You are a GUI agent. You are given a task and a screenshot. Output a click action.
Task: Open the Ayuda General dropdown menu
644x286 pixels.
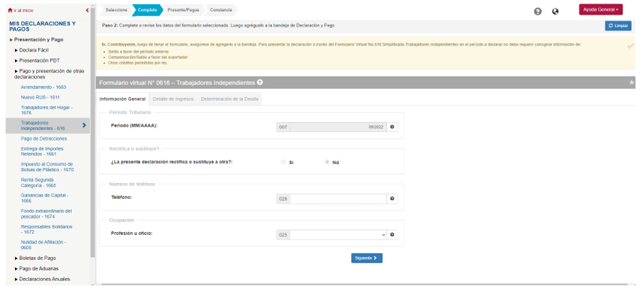601,9
